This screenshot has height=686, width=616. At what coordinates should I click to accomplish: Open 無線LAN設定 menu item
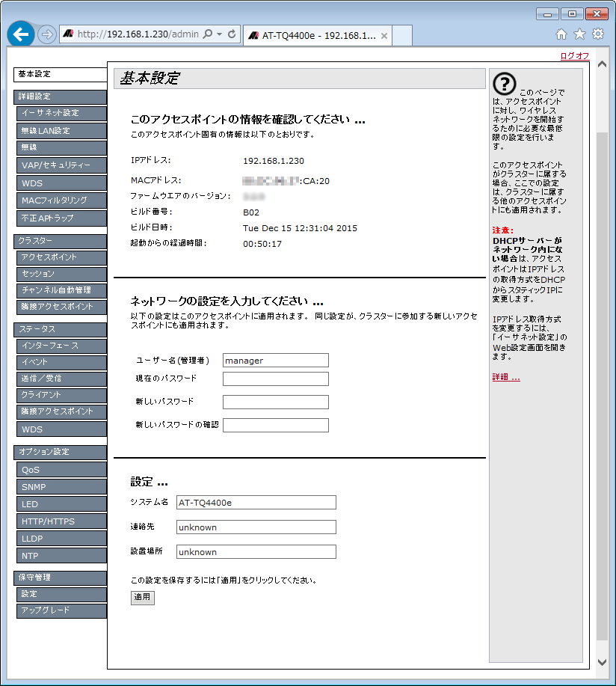(61, 130)
